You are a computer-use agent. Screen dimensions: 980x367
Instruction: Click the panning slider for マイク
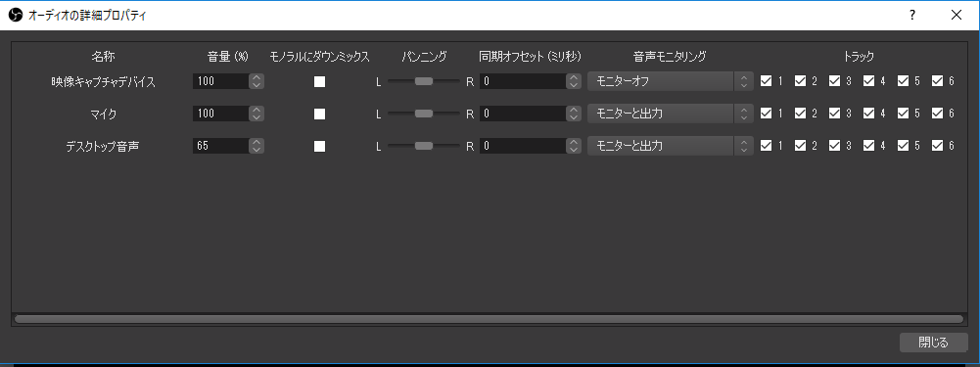(424, 114)
